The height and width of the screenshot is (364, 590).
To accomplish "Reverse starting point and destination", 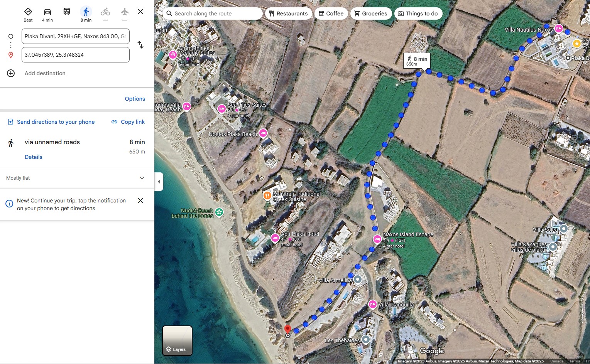I will (x=140, y=45).
